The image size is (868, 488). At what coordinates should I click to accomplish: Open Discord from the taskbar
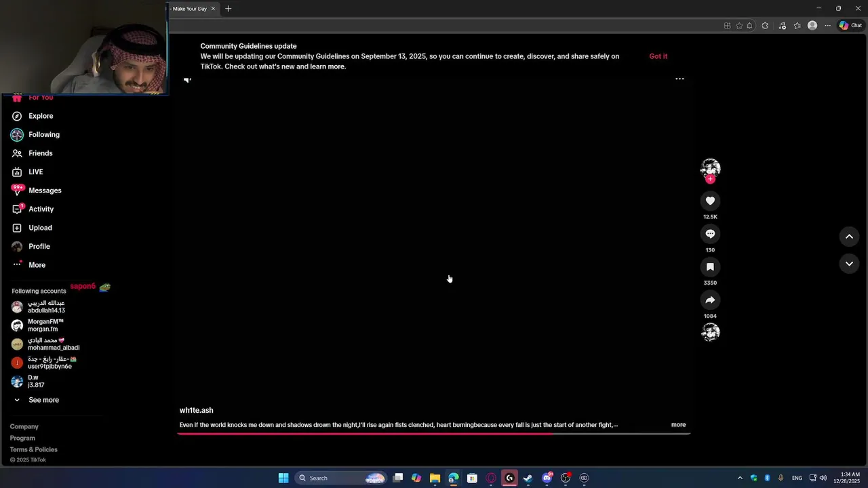(547, 478)
